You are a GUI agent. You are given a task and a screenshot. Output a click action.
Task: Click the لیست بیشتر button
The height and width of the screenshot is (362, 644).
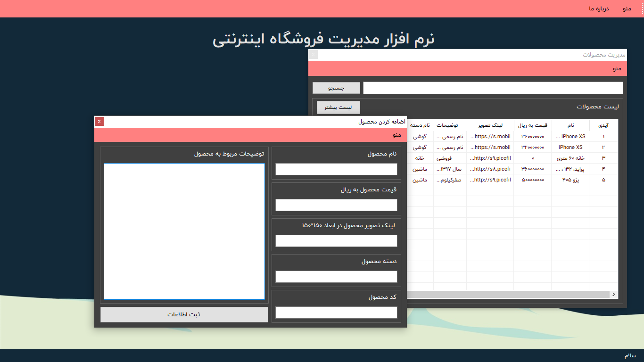pyautogui.click(x=338, y=107)
